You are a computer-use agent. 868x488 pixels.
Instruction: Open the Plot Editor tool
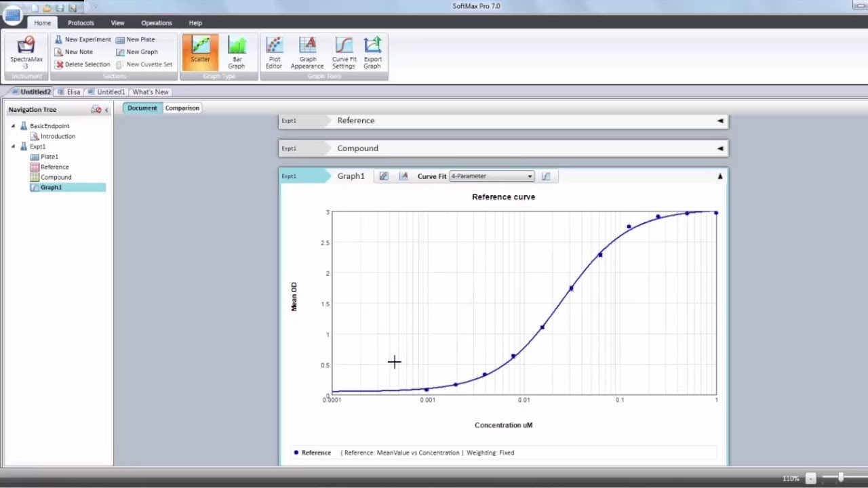(x=274, y=52)
